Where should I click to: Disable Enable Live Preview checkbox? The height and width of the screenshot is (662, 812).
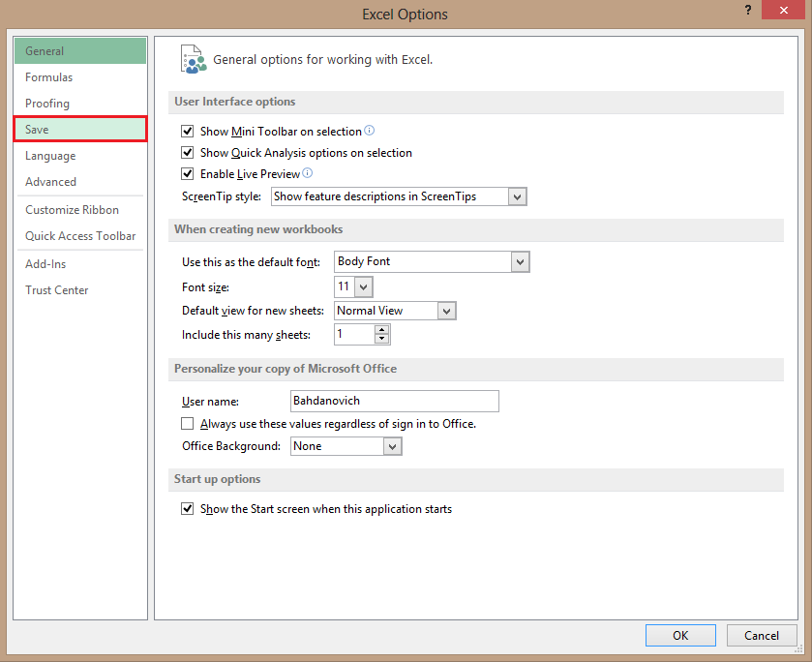[x=188, y=173]
